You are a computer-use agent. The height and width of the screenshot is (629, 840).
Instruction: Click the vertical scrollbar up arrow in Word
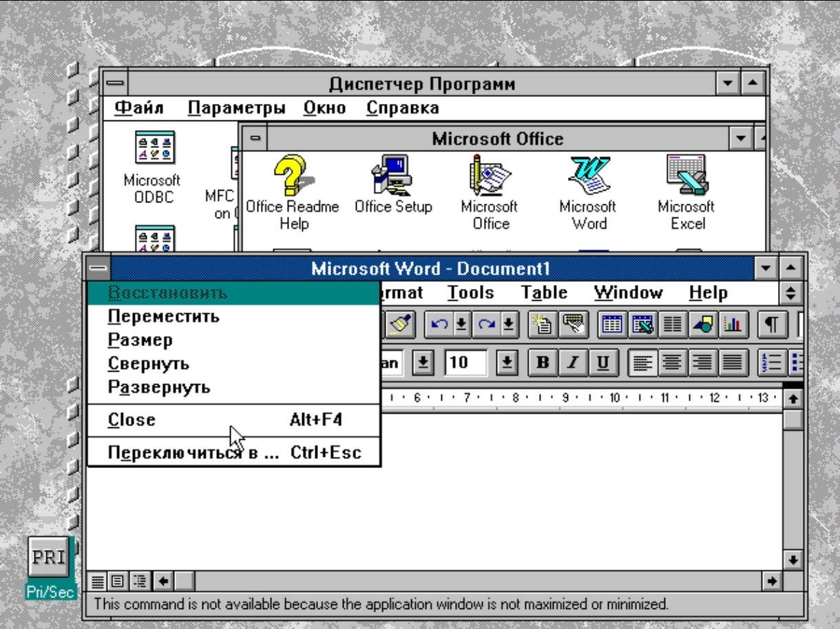tap(792, 399)
